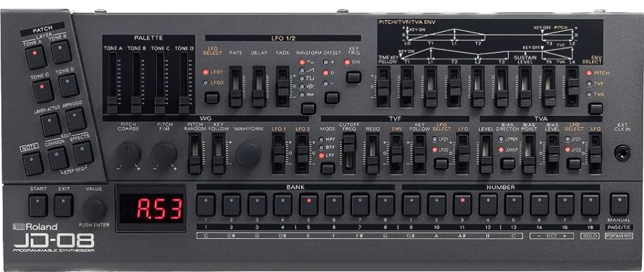Click the TVA Bias Point slider
The width and height of the screenshot is (644, 272).
point(529,154)
